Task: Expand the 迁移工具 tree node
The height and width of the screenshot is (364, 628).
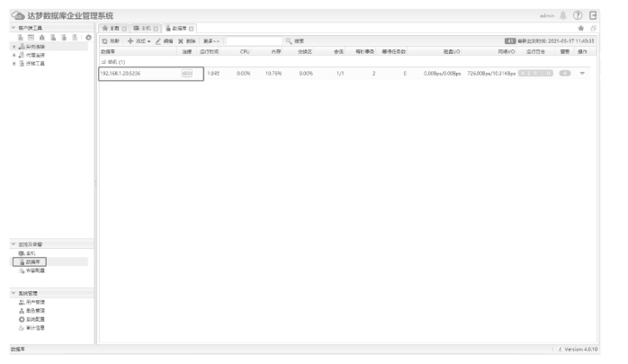Action: click(14, 64)
